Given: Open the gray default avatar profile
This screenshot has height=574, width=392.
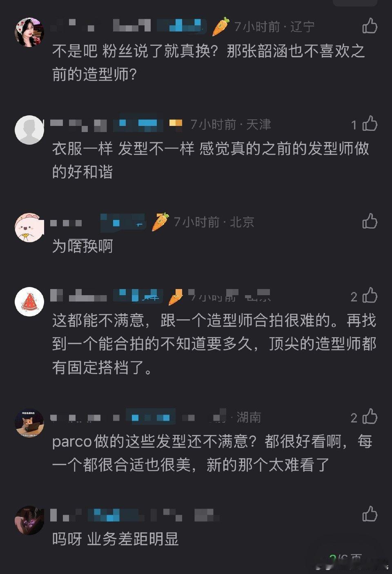Looking at the screenshot, I should tap(29, 130).
